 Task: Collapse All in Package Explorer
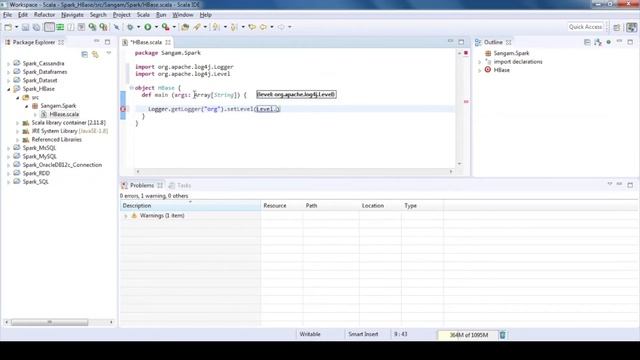coord(84,54)
